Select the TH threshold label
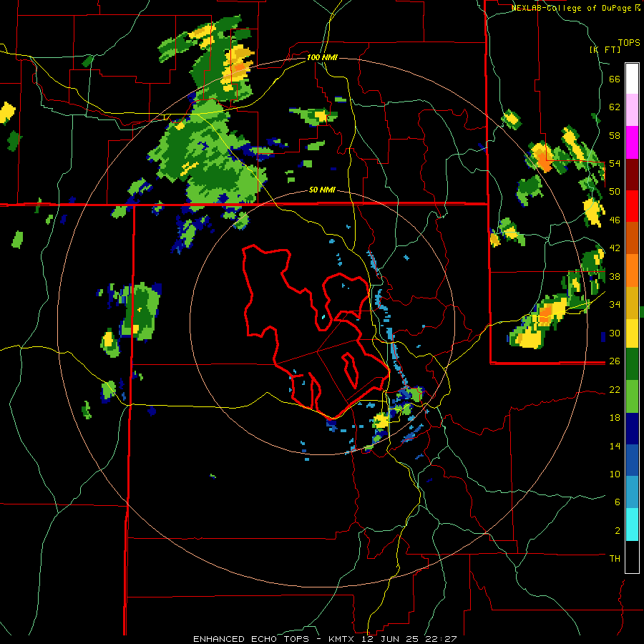 (615, 559)
